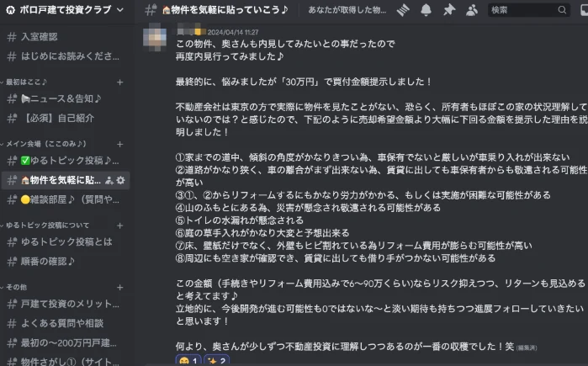Click the magnifier icon in the search box
The width and height of the screenshot is (588, 366).
point(562,10)
